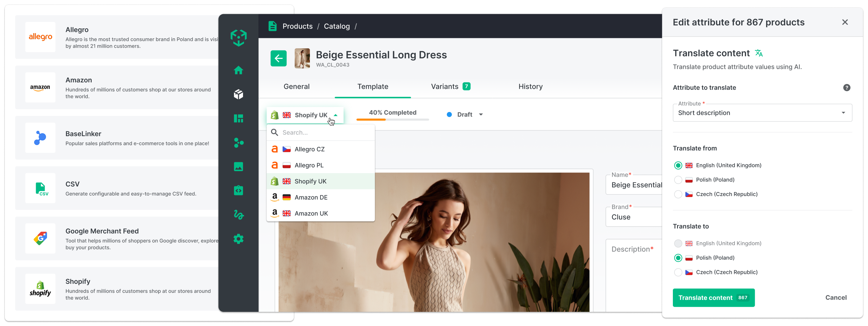Viewport: 868px width, 326px height.
Task: Click the Google Merchant Feed logo
Action: (40, 238)
